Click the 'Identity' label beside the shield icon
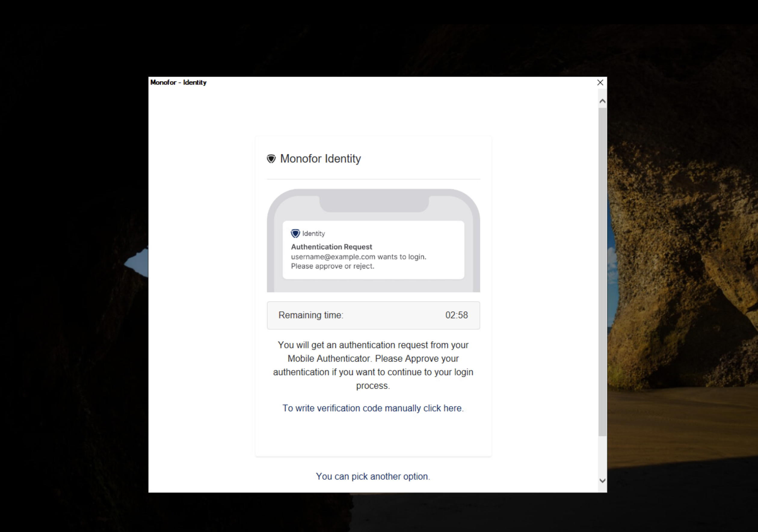This screenshot has height=532, width=758. point(314,234)
